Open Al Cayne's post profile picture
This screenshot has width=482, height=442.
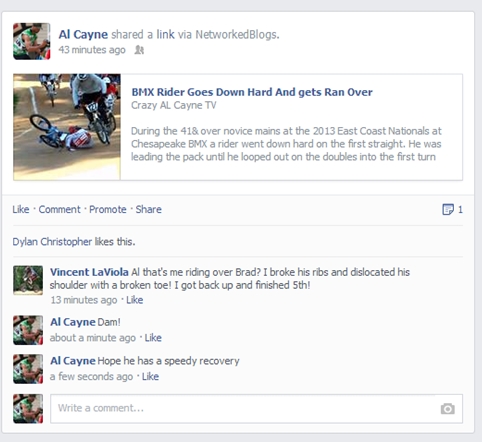point(32,41)
